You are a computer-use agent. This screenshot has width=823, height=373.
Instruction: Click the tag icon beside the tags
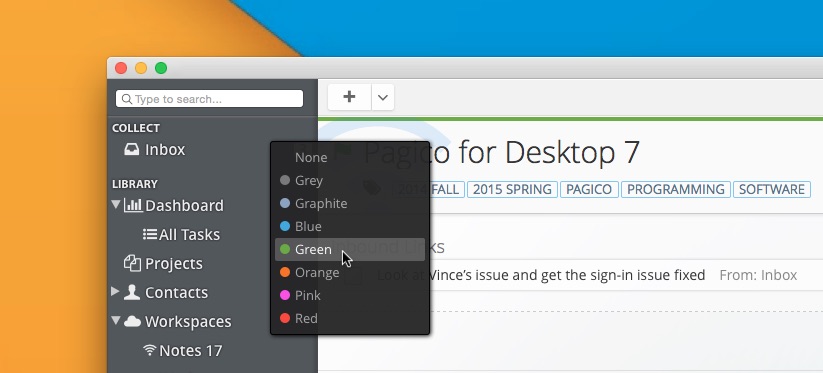point(372,188)
